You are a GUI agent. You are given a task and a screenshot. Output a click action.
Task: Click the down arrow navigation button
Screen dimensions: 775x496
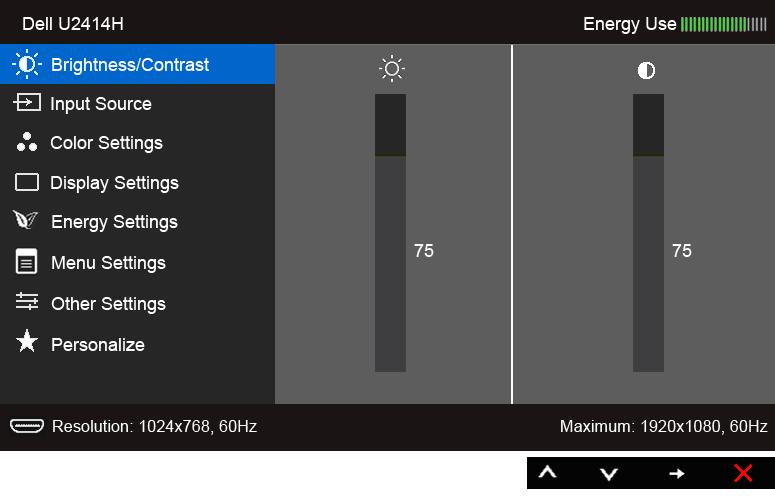coord(609,474)
